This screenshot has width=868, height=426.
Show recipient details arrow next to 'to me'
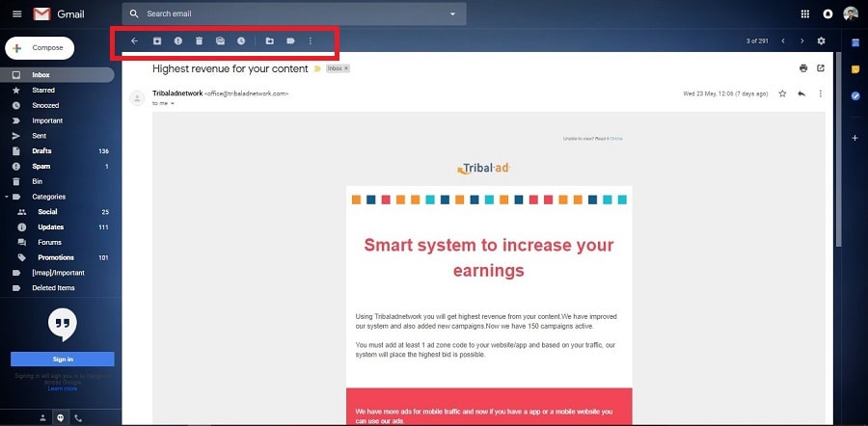[x=173, y=103]
